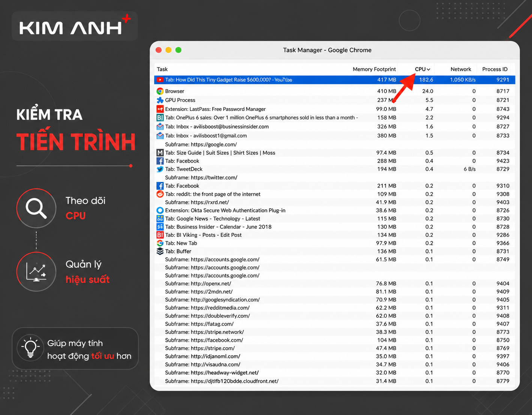
Task: Select the Business Insider Calendar June 2018 row
Action: pos(334,227)
